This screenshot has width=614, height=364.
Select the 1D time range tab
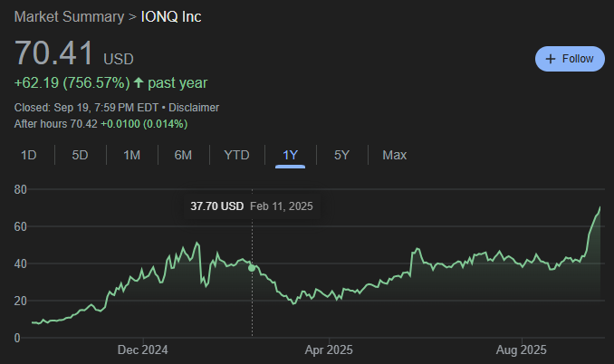pos(29,156)
